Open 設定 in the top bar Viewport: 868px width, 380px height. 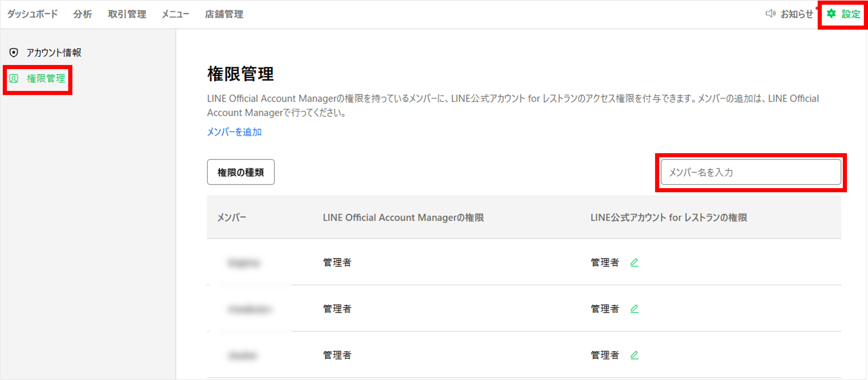[x=851, y=14]
